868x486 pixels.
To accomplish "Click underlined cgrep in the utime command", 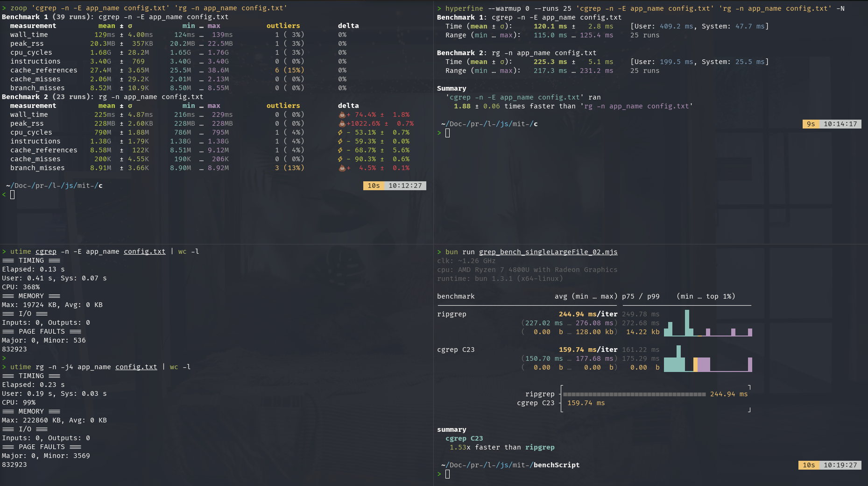I will 46,251.
